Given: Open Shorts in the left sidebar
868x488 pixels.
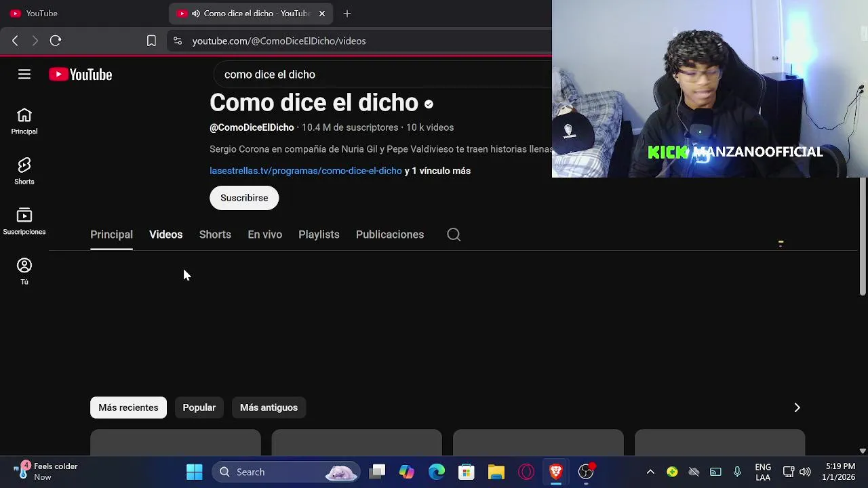Looking at the screenshot, I should (24, 172).
